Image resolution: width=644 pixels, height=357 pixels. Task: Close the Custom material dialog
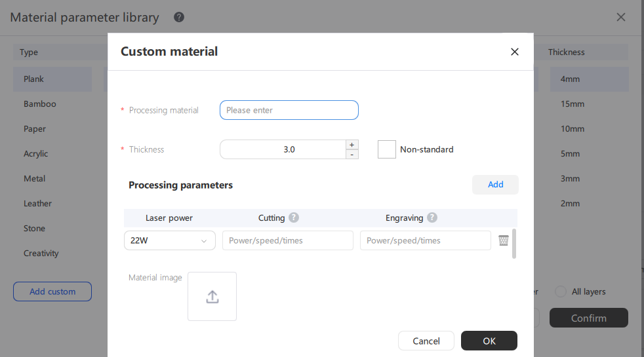(x=514, y=52)
